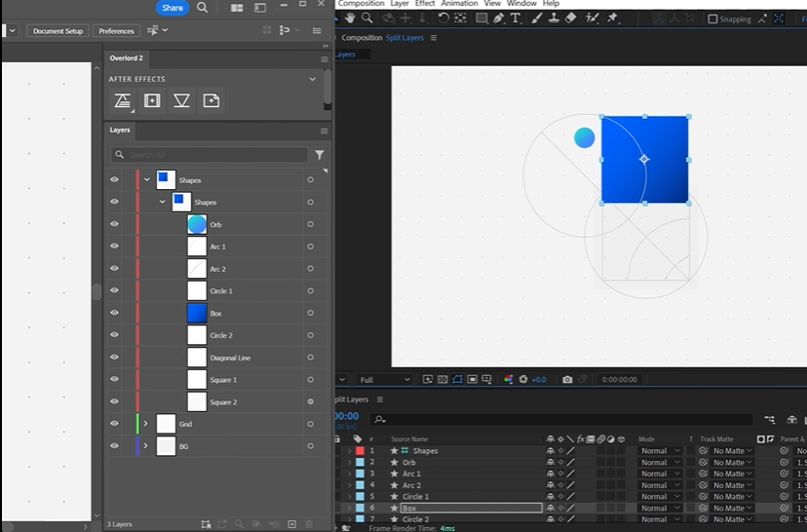Toggle visibility of the Diagonal Line layer
Image resolution: width=807 pixels, height=532 pixels.
(x=114, y=358)
